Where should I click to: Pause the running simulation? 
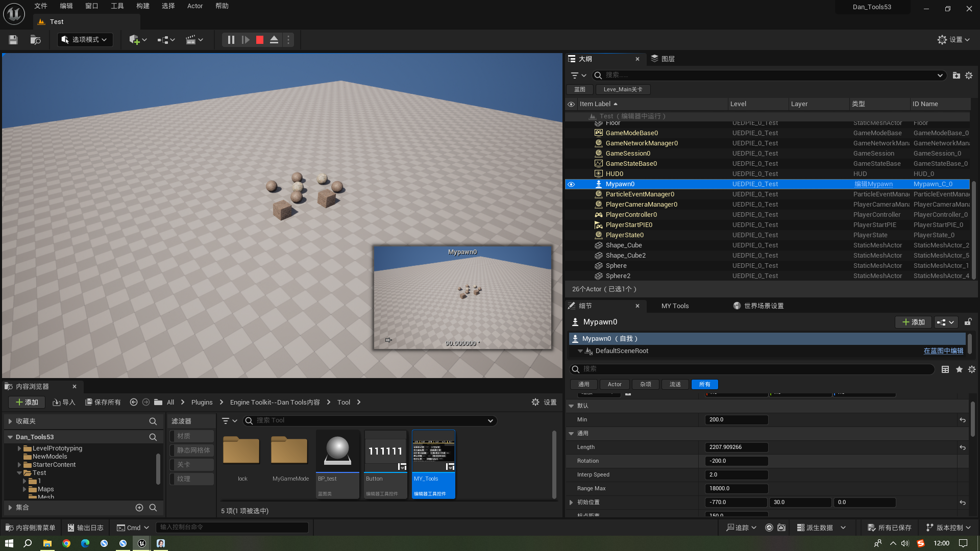(x=231, y=40)
